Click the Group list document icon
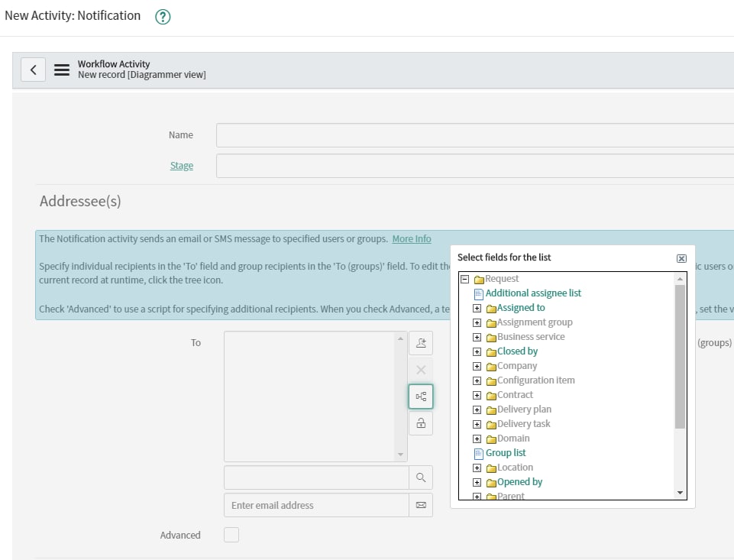 (x=478, y=454)
